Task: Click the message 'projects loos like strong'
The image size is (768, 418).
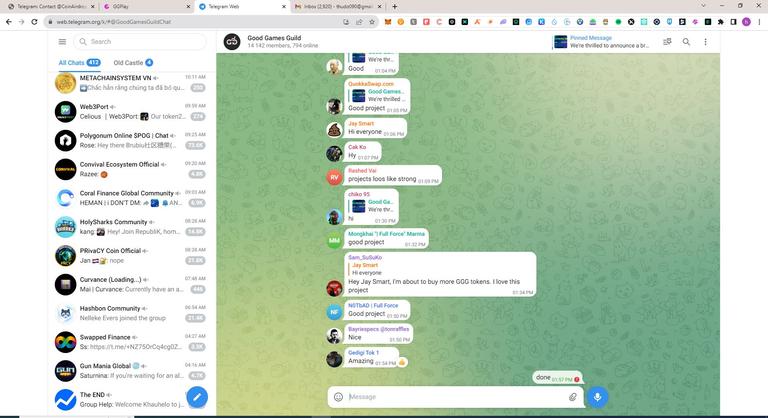Action: 382,179
